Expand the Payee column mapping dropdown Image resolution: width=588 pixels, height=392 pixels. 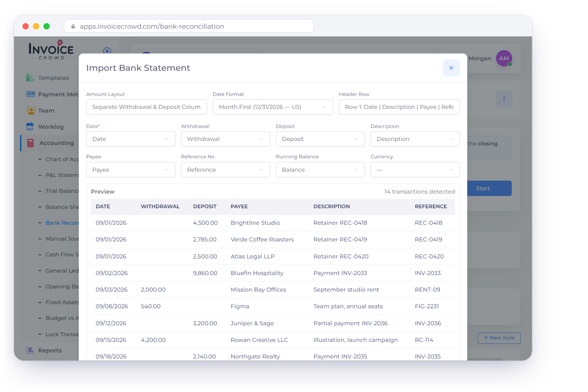131,170
